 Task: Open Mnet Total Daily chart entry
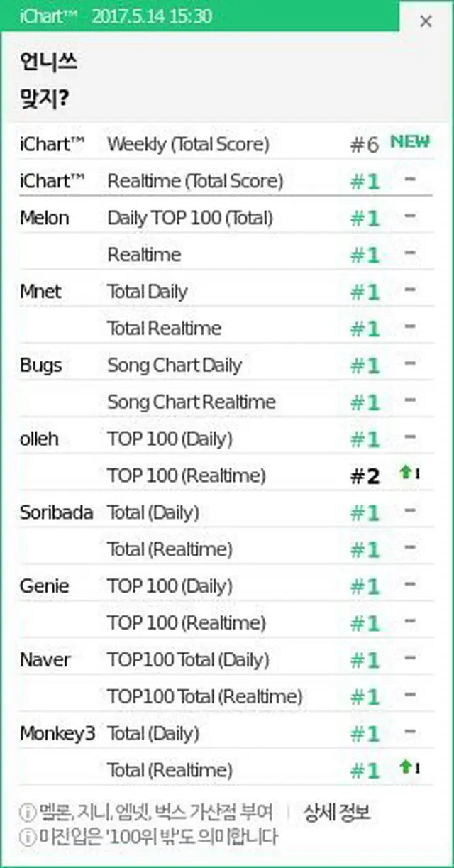227,292
